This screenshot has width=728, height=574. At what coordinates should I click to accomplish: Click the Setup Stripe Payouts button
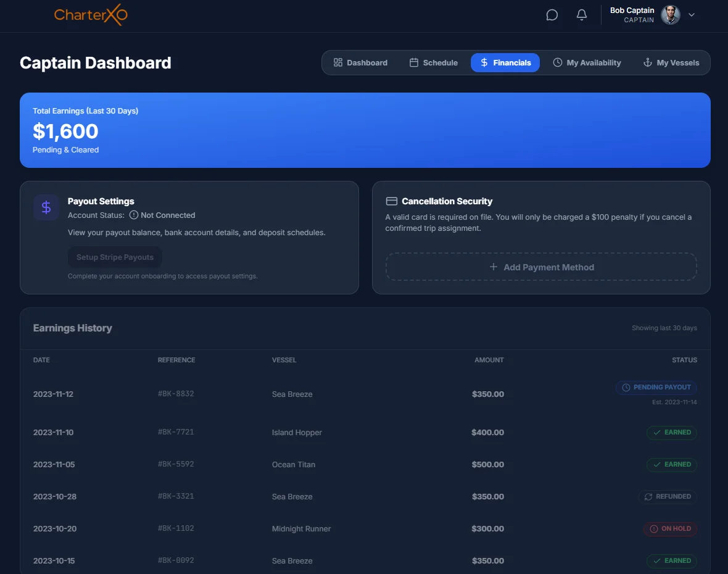coord(115,257)
